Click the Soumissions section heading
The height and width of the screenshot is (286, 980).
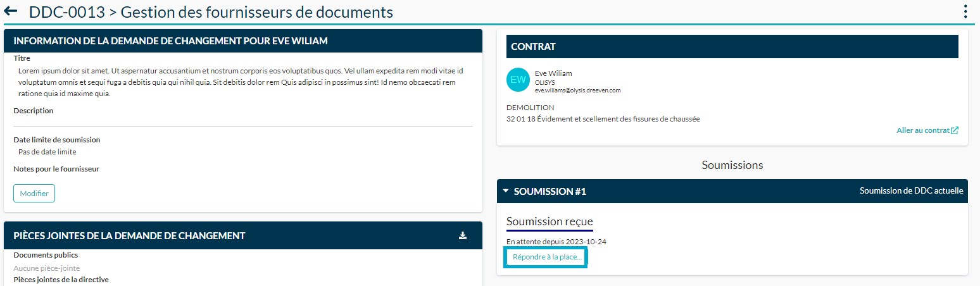click(x=732, y=165)
